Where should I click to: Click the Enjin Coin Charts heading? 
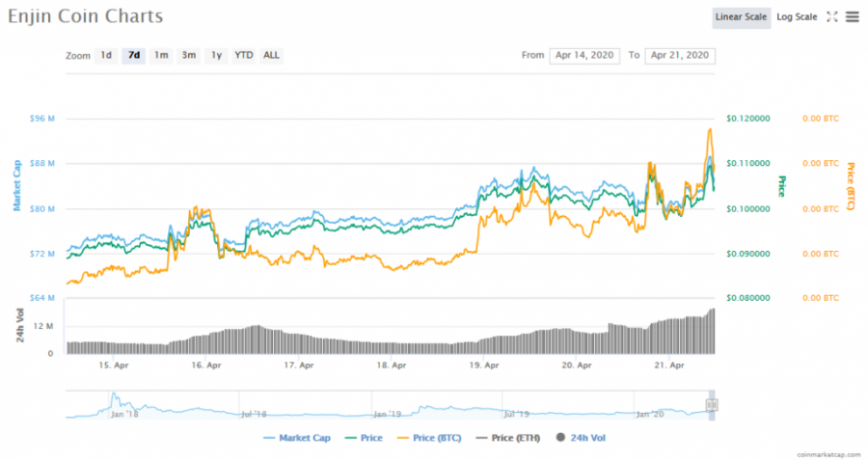click(x=85, y=16)
